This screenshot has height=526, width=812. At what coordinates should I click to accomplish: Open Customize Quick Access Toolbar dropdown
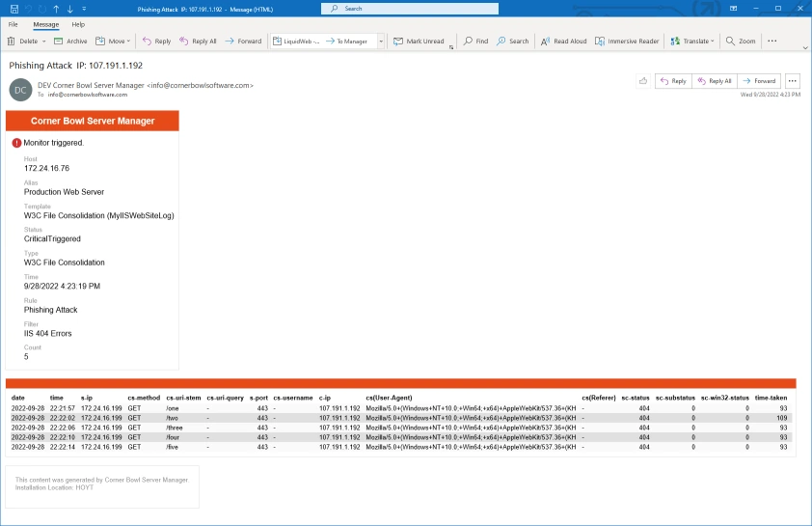click(84, 9)
